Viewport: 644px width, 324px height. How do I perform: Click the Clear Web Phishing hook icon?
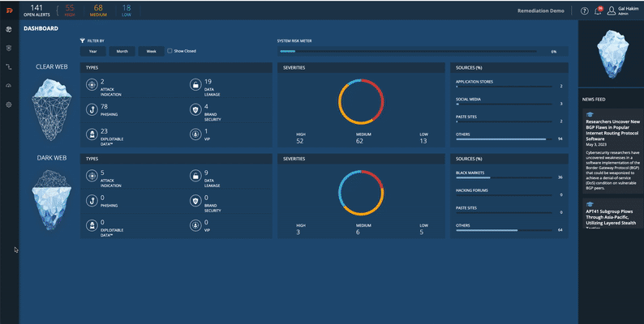[91, 108]
